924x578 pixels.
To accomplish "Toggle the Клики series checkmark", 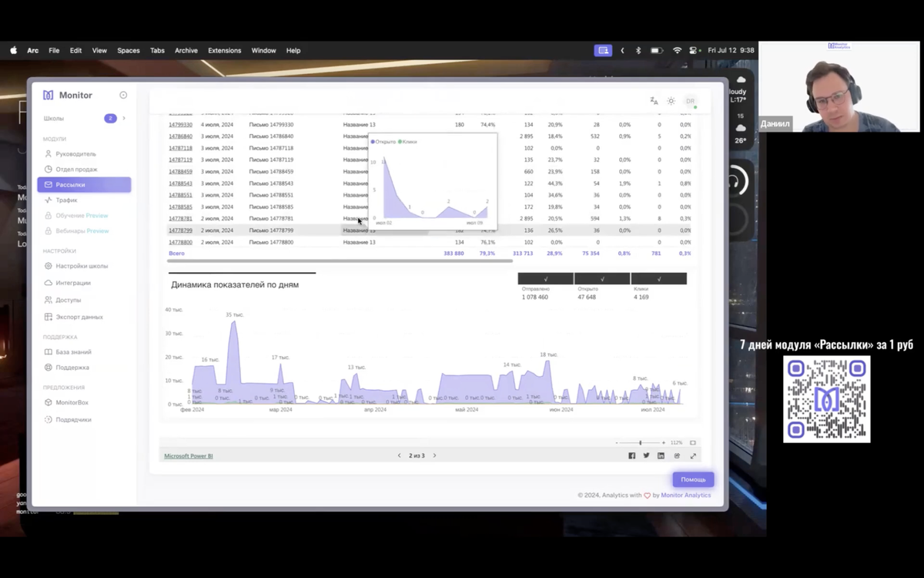I will (658, 279).
